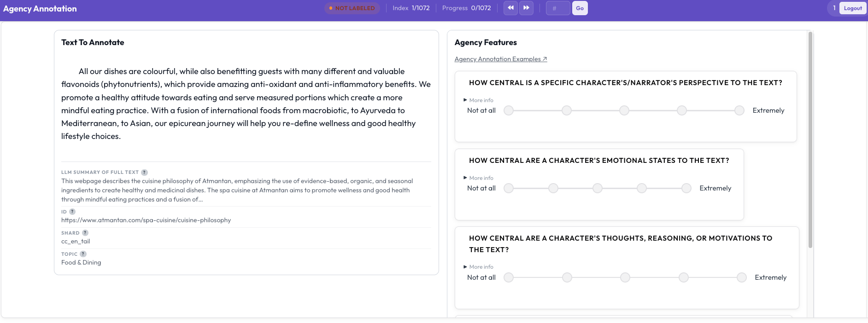
Task: Click the Go button
Action: 580,8
